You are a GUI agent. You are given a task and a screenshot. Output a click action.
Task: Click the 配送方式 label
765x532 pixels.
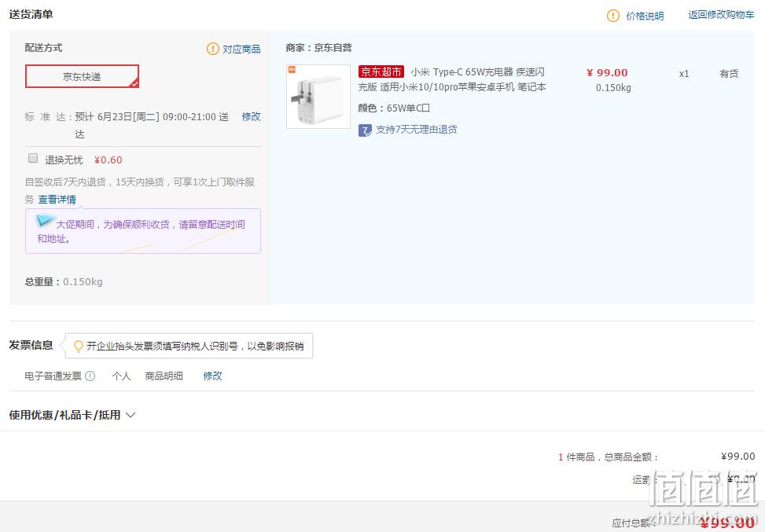(x=44, y=48)
